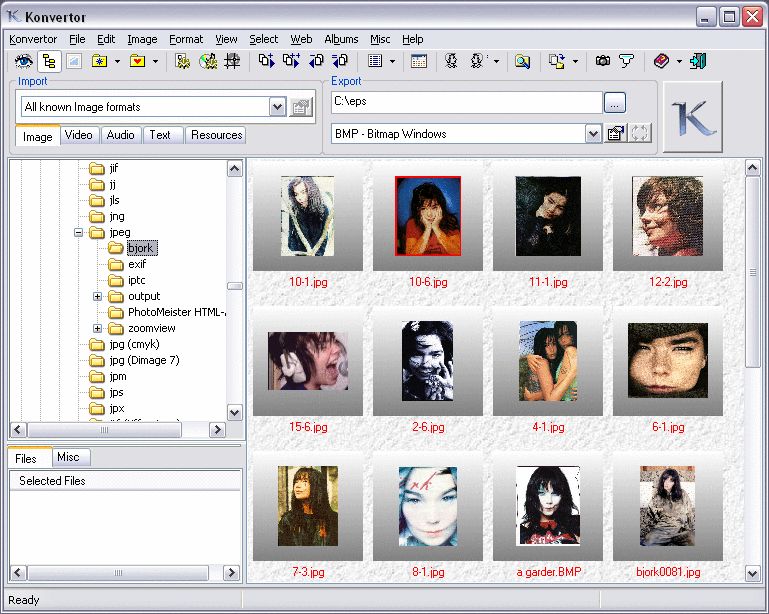
Task: Click the folder tree vertical scrollbar thumb
Action: [235, 286]
